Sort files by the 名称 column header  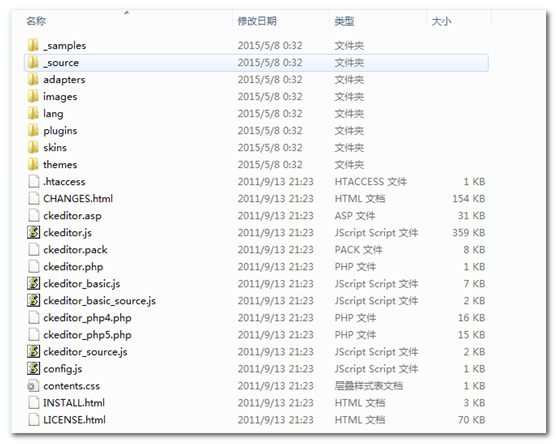coord(36,21)
